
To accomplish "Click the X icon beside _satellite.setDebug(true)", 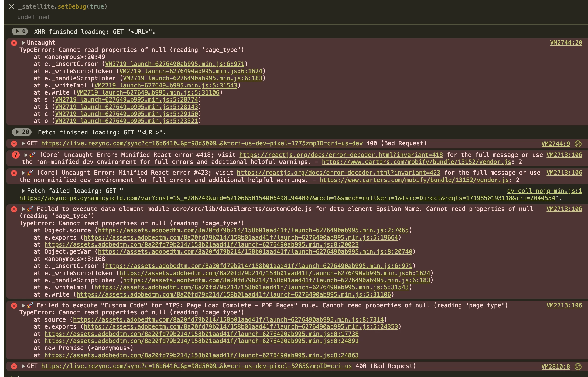I will (11, 6).
